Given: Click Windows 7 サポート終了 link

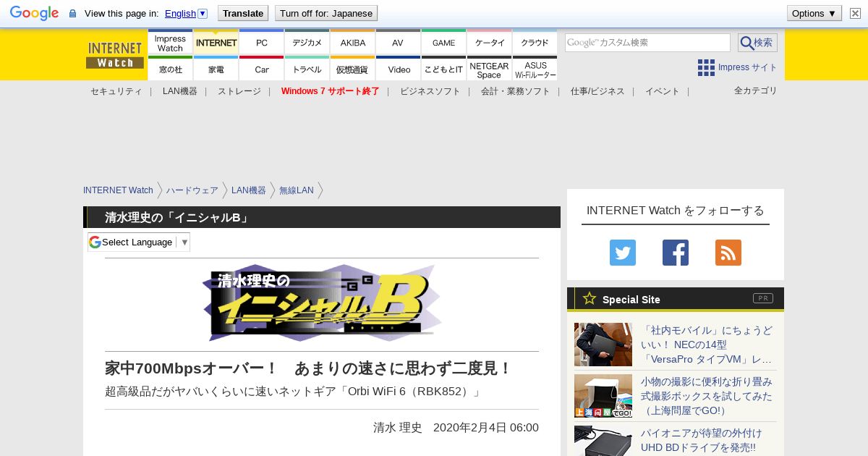Looking at the screenshot, I should pos(331,91).
